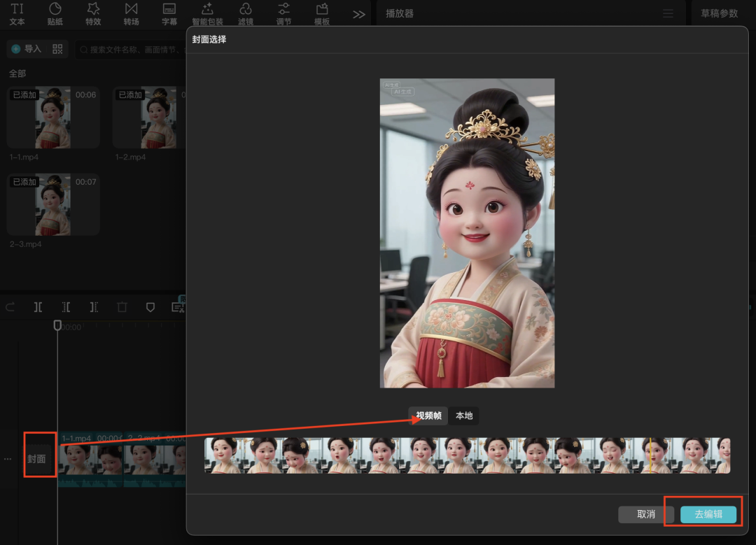756x545 pixels.
Task: Open the 滤镜 filters panel
Action: 246,14
